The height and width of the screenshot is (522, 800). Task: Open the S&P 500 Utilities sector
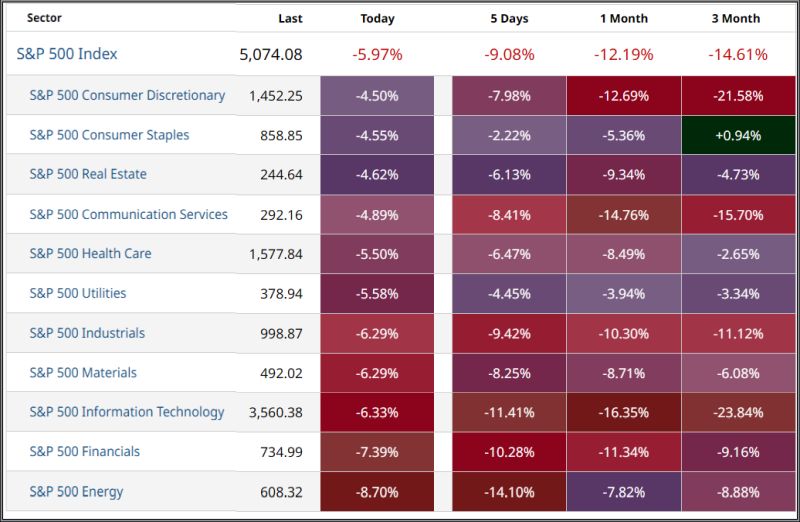[78, 293]
